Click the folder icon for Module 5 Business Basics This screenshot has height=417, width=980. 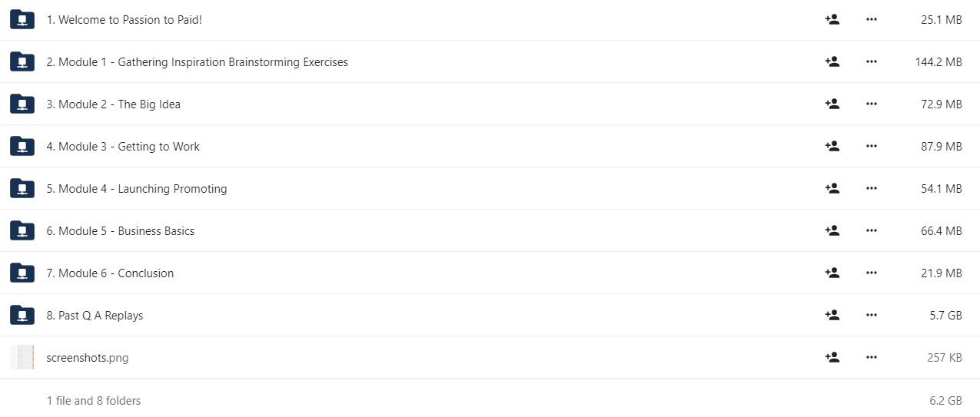pos(22,230)
